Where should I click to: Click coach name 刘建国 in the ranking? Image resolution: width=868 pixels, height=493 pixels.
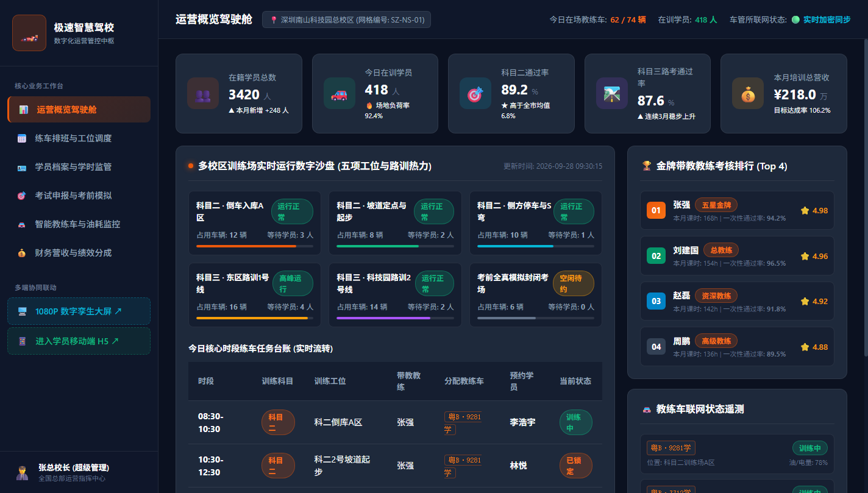point(686,250)
